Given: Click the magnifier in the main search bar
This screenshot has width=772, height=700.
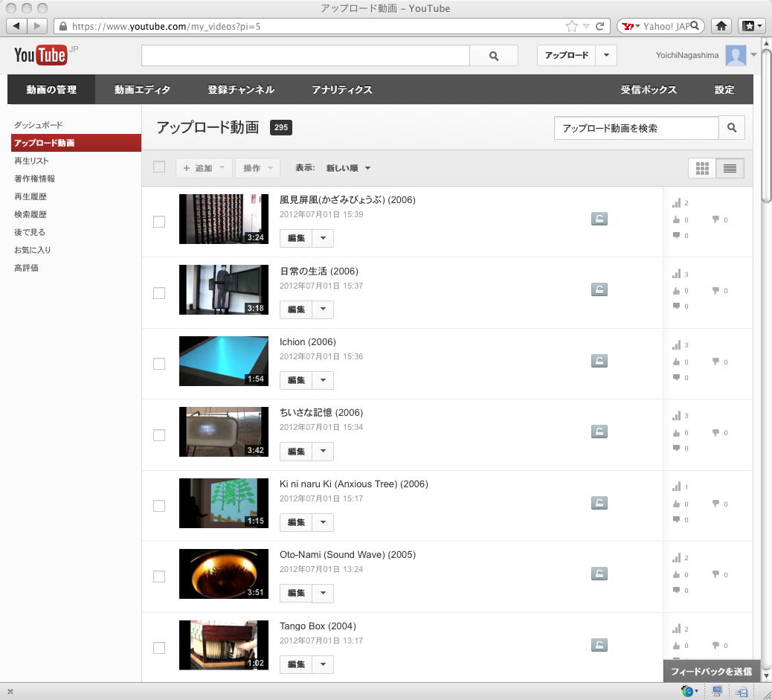Looking at the screenshot, I should point(494,56).
